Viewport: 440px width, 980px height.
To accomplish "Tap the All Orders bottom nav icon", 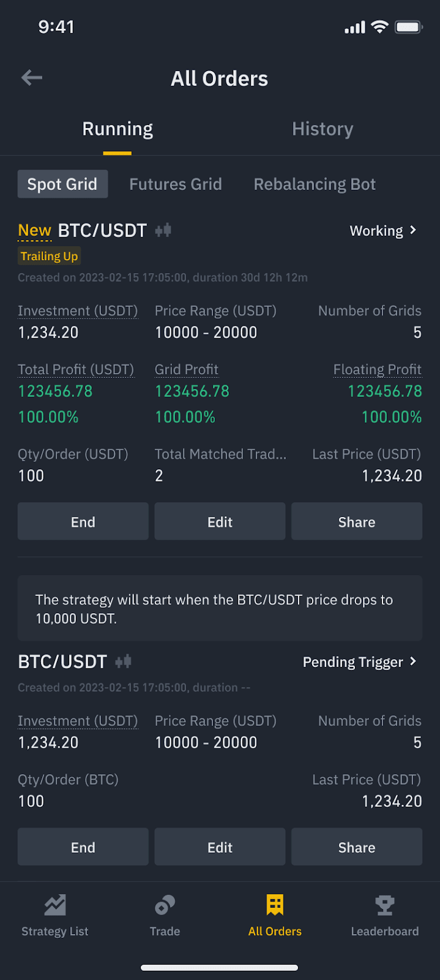I will 275,905.
